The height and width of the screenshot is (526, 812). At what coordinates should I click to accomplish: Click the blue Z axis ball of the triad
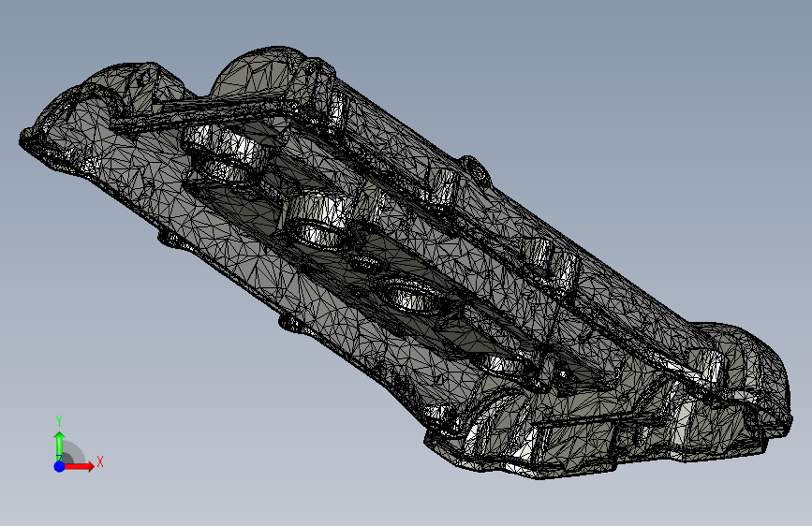(60, 466)
